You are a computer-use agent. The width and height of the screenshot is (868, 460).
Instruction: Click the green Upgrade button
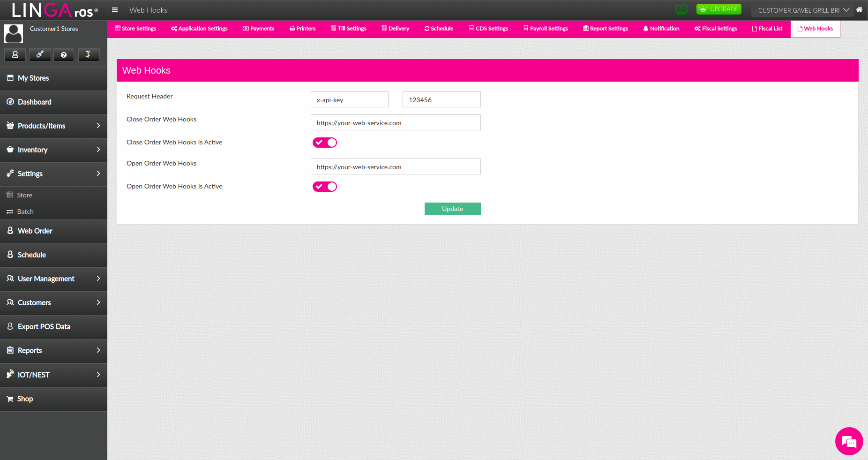(718, 9)
